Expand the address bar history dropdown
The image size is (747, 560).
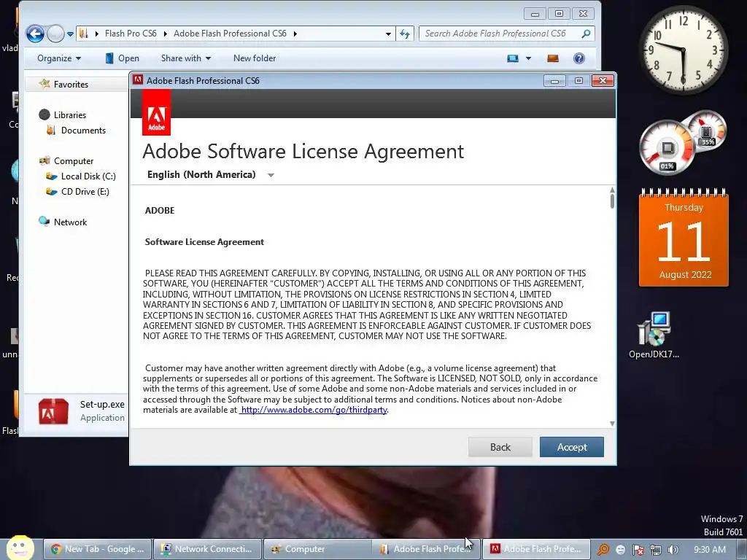[388, 34]
